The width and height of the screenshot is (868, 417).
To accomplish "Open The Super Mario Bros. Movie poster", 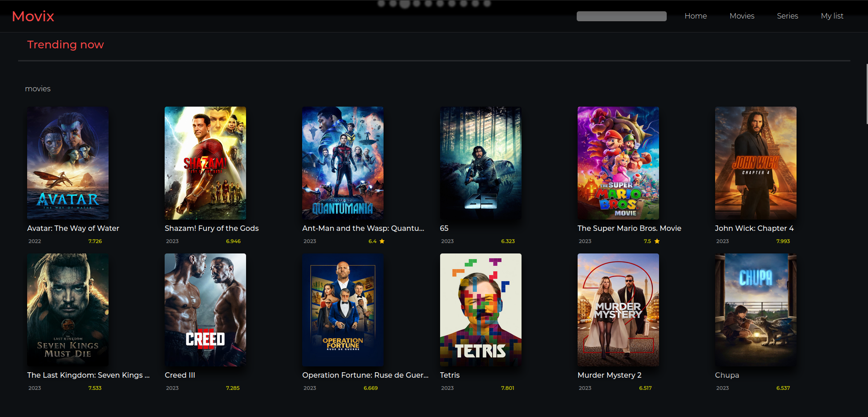I will click(x=618, y=163).
